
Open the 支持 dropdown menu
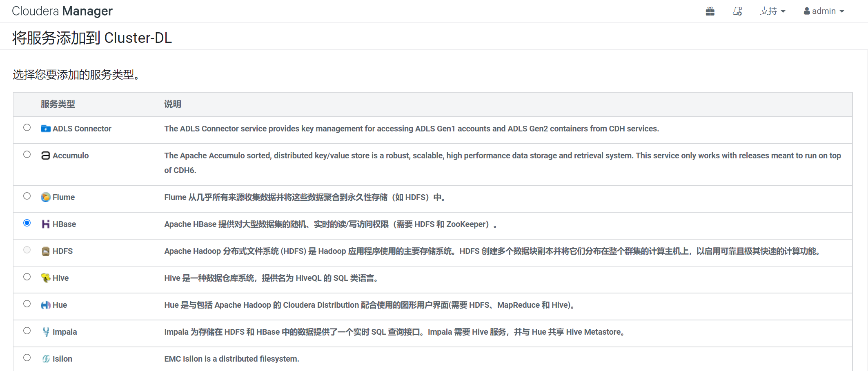point(772,11)
